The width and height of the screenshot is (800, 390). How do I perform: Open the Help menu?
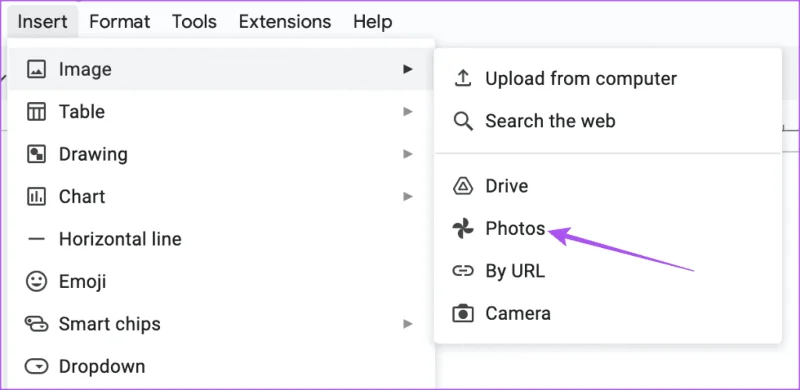point(372,22)
